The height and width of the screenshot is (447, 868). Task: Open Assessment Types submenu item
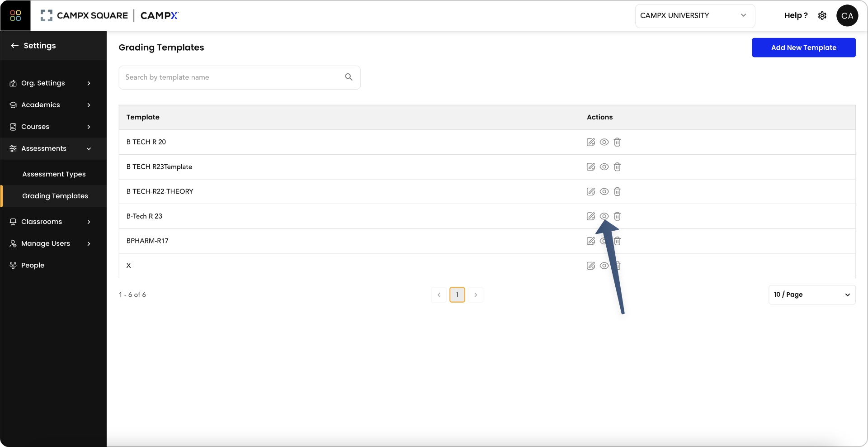[x=54, y=174]
